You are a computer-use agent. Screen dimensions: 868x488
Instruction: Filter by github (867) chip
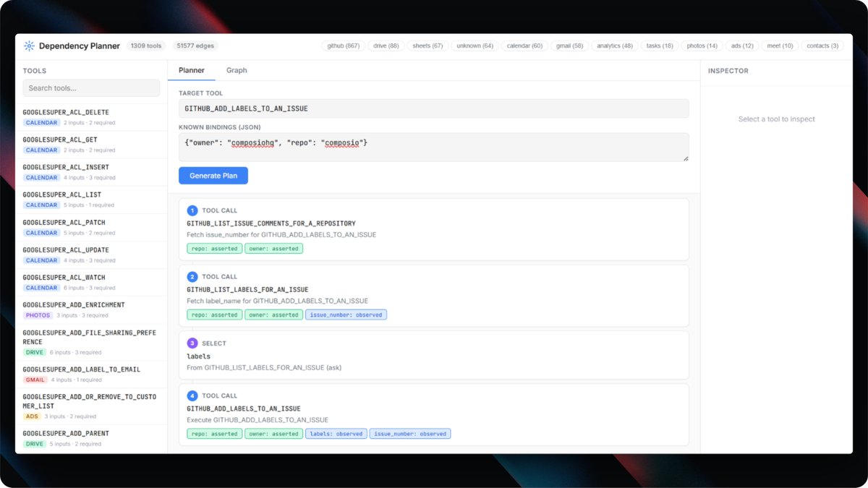[344, 46]
